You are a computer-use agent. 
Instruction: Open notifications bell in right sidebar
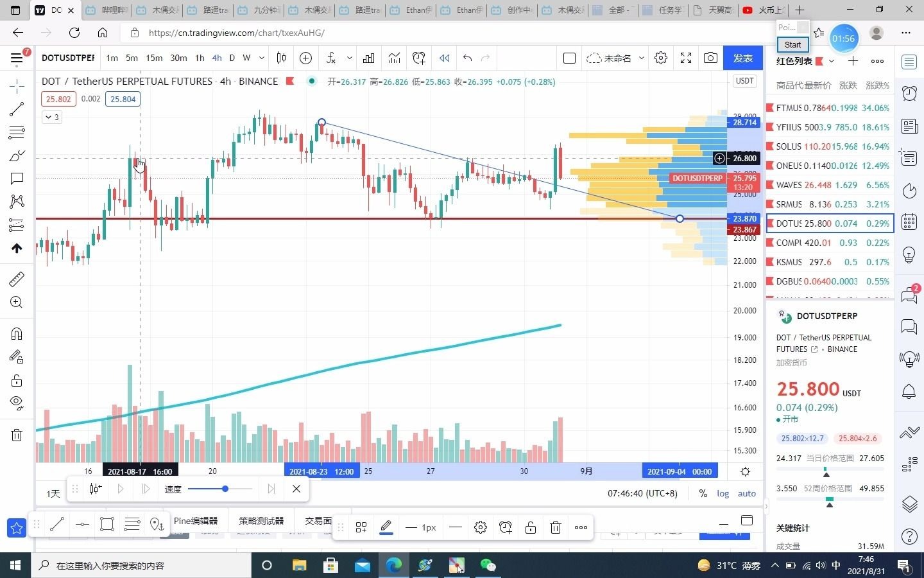[x=909, y=391]
